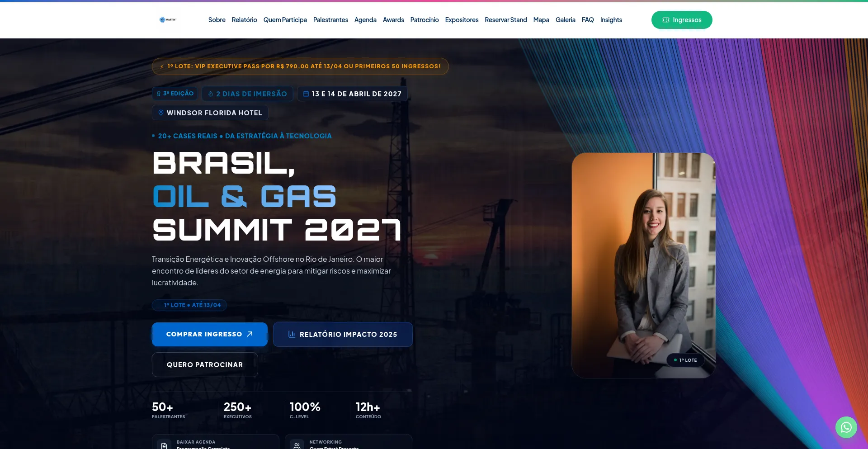This screenshot has height=449, width=868.
Task: Click the 20+ Cases Reais tagline text
Action: pyautogui.click(x=245, y=136)
